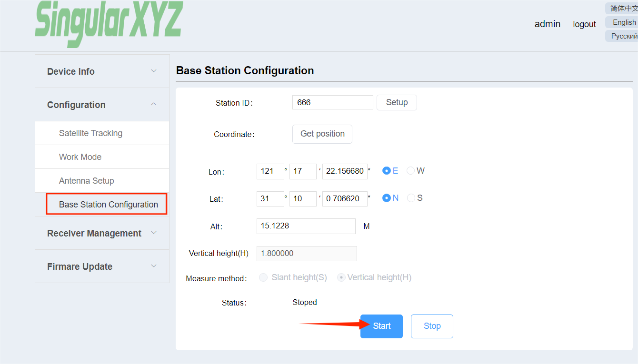Select North latitude radio button
The width and height of the screenshot is (638, 364).
pos(387,198)
